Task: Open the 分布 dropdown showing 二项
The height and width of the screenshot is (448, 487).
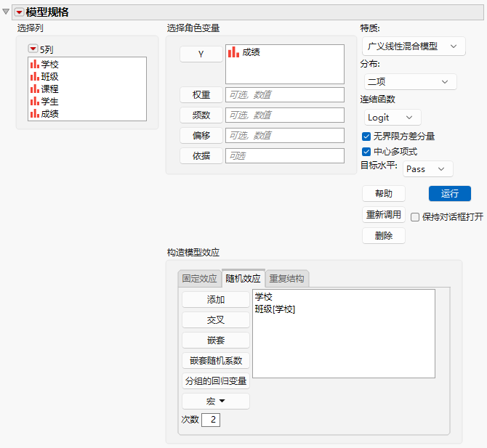Action: 410,81
